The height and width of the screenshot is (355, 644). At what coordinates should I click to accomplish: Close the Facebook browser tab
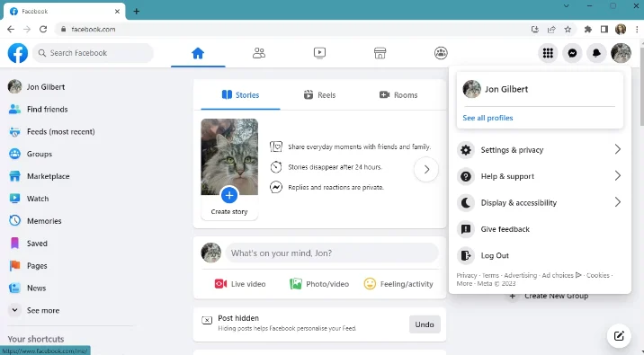[x=117, y=12]
